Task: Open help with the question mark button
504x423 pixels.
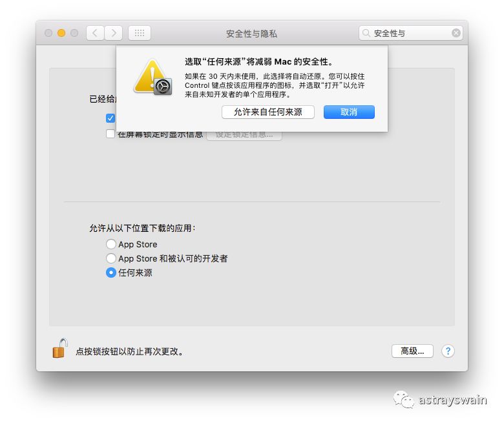Action: point(448,351)
